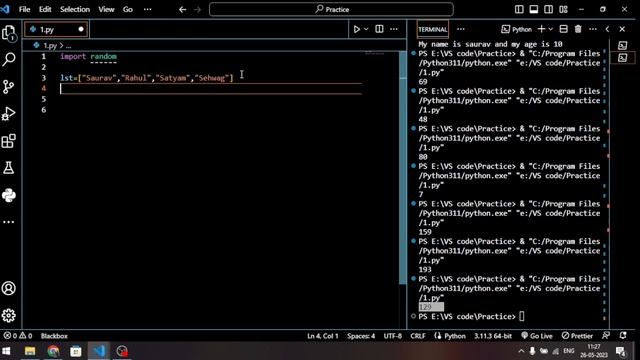Create a new terminal with plus icon
The image size is (640, 360).
click(541, 29)
